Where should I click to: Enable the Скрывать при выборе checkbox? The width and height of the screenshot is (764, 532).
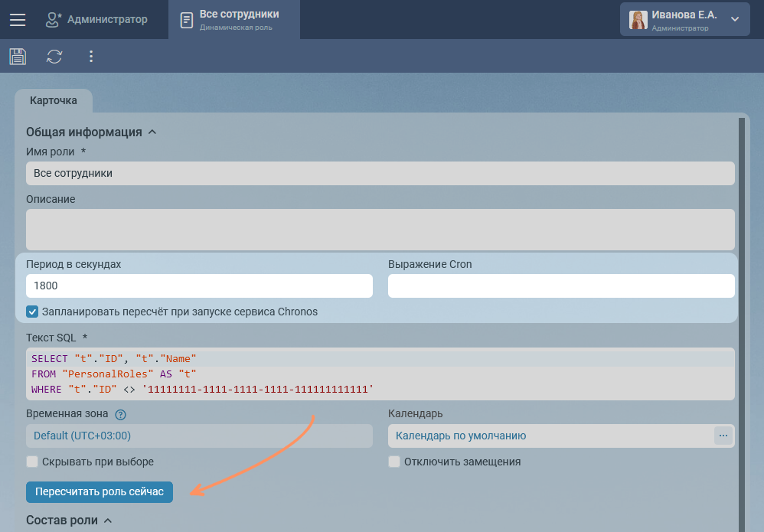(32, 462)
